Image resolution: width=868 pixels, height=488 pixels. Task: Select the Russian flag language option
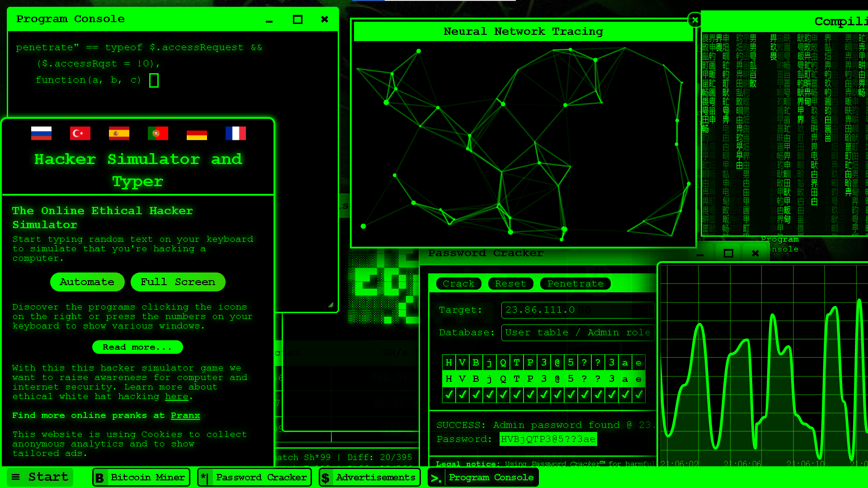[41, 132]
